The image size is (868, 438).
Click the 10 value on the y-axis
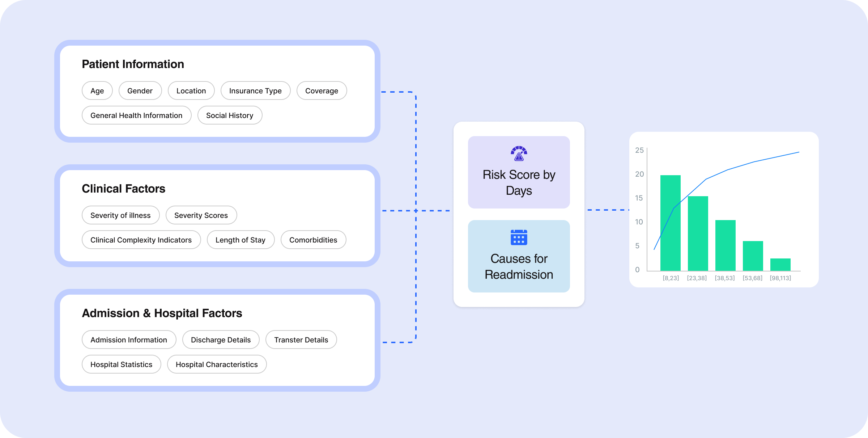[639, 222]
